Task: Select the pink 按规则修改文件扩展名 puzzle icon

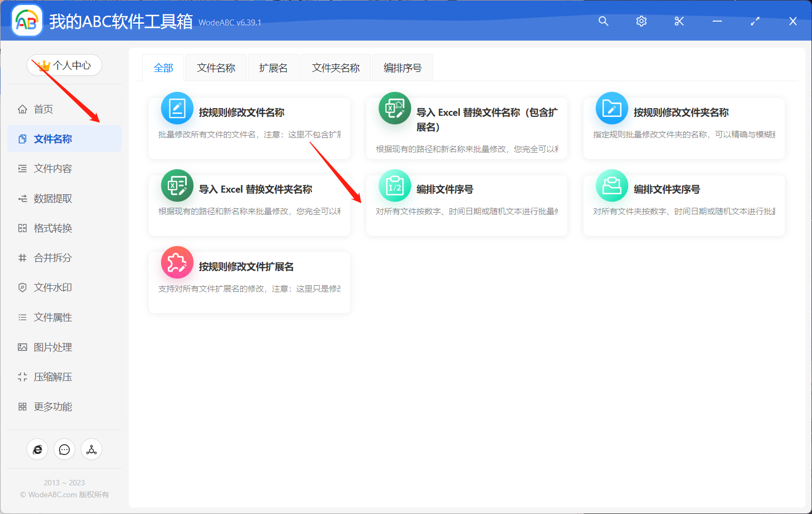Action: [x=177, y=262]
